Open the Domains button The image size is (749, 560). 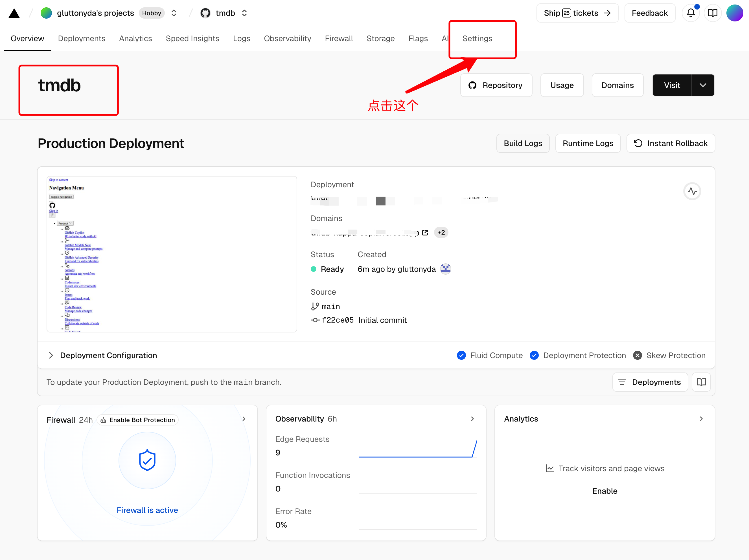[x=617, y=85]
